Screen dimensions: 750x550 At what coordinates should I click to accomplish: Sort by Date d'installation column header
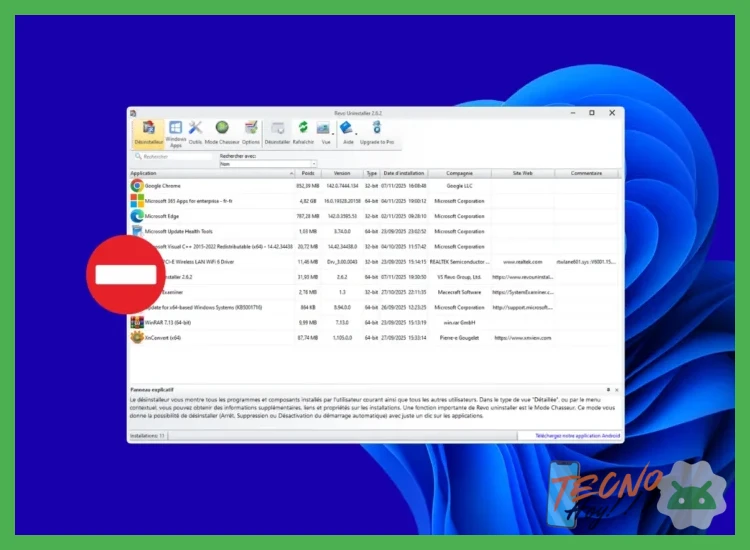point(404,173)
